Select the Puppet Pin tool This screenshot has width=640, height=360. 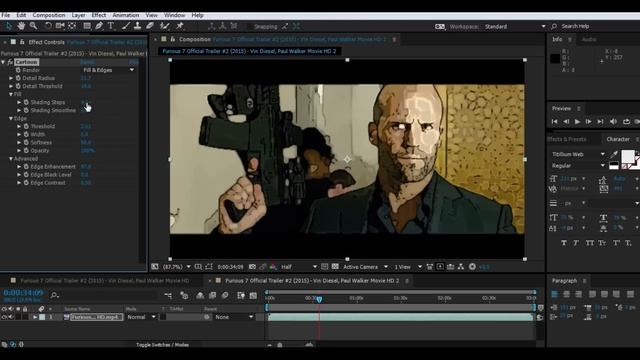180,26
